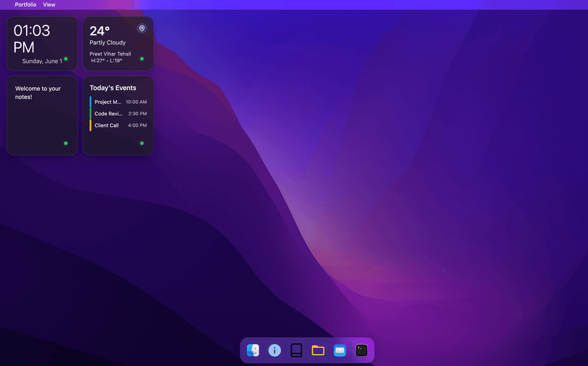This screenshot has height=366, width=588.
Task: Open the info (i) icon in the dock
Action: point(274,350)
